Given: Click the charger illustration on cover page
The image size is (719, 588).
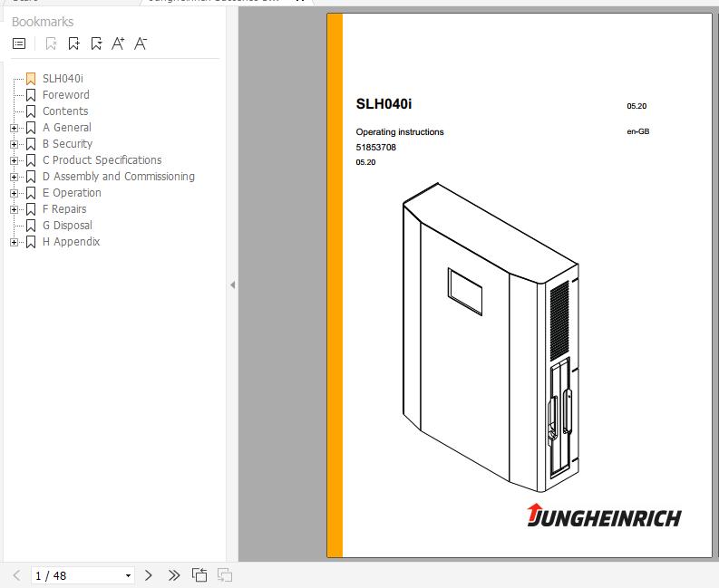Looking at the screenshot, I should (x=491, y=337).
